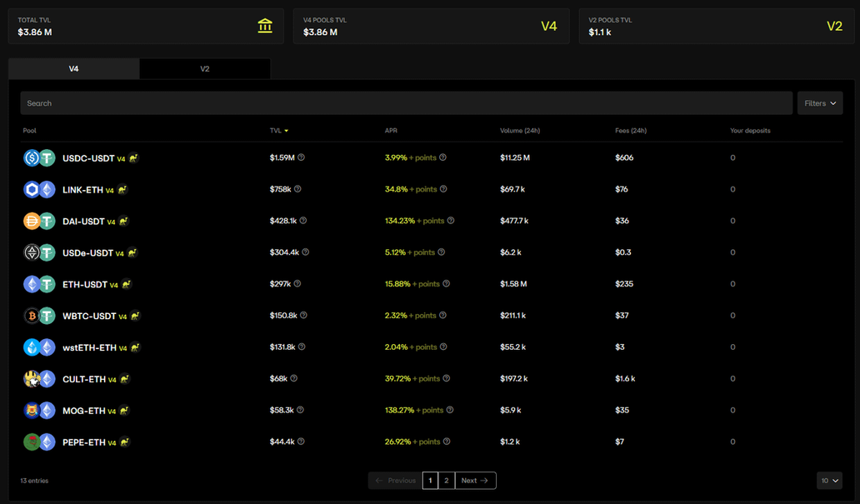The width and height of the screenshot is (860, 504).
Task: Select the V4 pools tab
Action: (73, 69)
